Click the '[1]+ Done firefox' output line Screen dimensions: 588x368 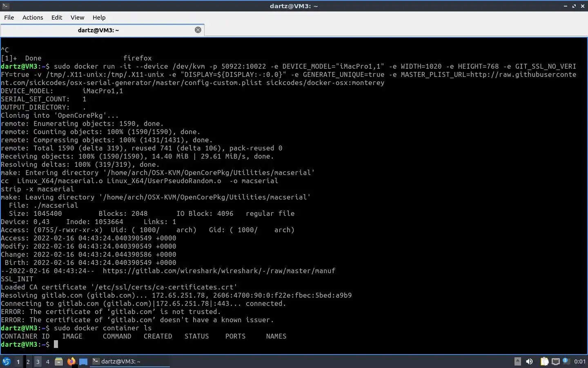[x=76, y=58]
